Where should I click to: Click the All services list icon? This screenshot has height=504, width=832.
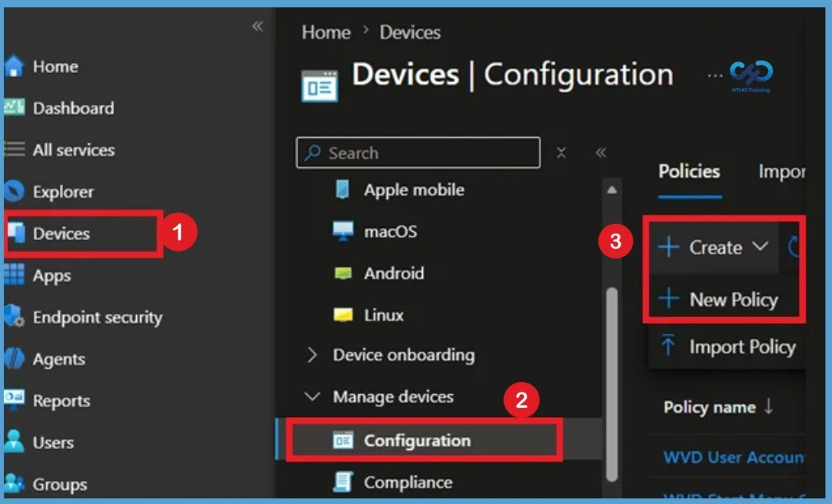coord(14,150)
